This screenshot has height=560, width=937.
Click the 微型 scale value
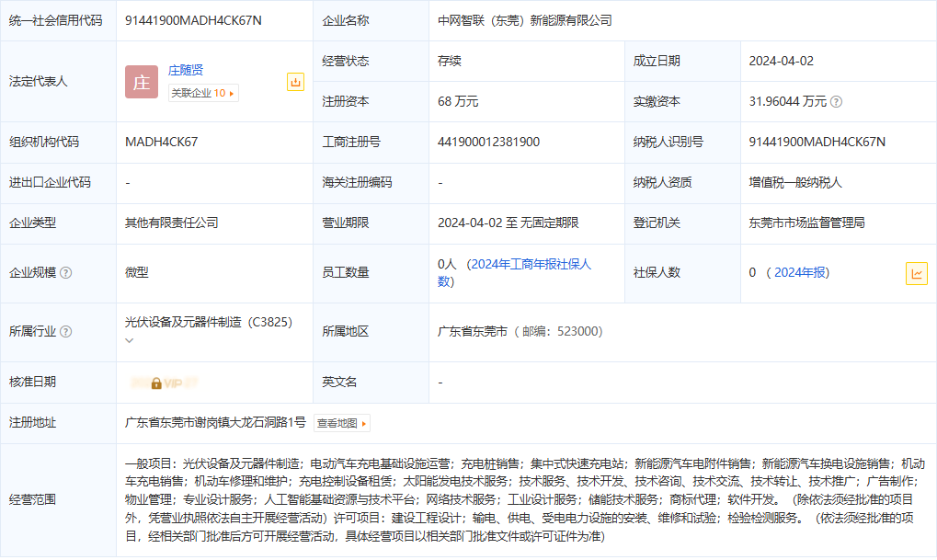click(136, 272)
